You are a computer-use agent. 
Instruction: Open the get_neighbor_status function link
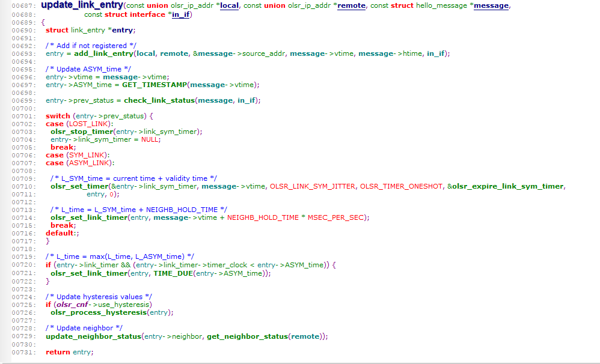click(247, 336)
